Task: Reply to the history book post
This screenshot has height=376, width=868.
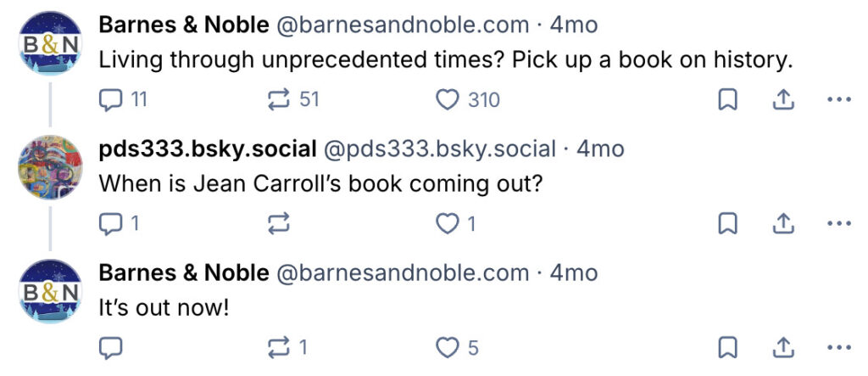Action: point(111,100)
